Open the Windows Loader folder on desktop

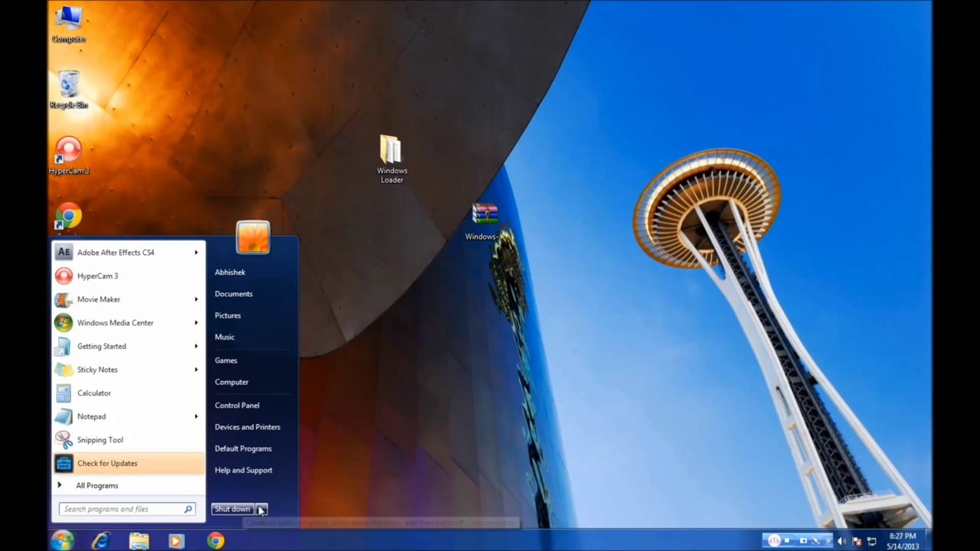[391, 159]
